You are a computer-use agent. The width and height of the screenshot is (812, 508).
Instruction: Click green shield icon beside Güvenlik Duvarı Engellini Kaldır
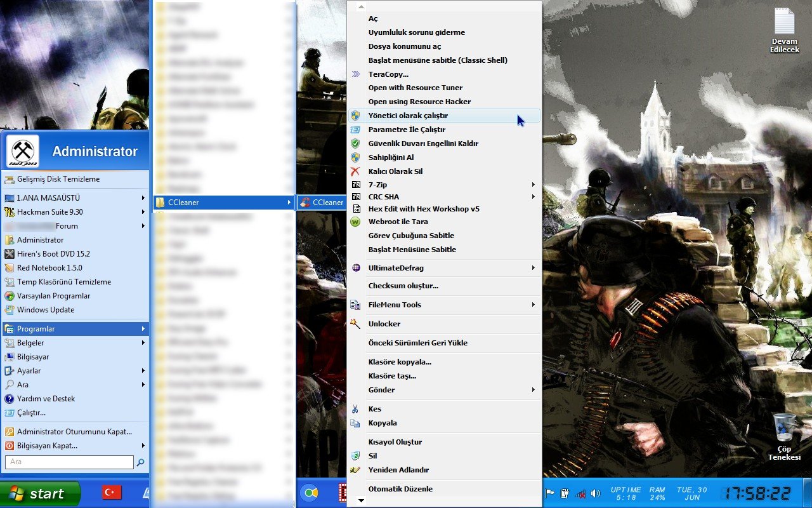point(356,144)
